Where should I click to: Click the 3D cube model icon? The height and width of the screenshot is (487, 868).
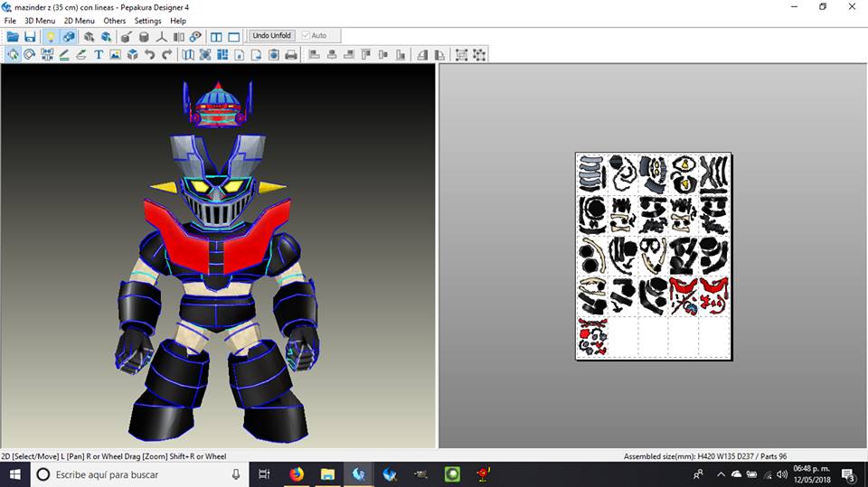[x=133, y=54]
